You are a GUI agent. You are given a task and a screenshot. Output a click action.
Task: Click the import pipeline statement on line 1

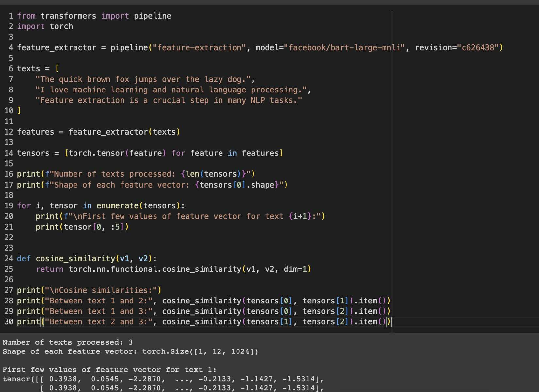click(95, 16)
